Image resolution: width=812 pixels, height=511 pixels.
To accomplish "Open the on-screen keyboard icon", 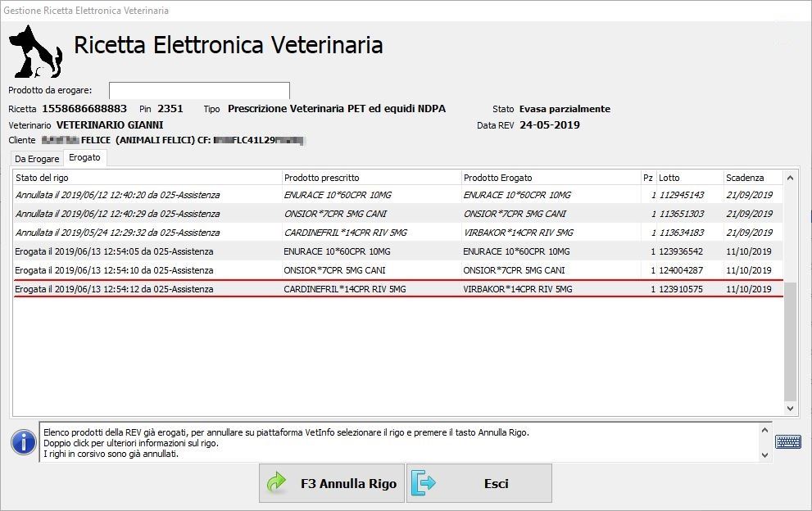I will [787, 441].
